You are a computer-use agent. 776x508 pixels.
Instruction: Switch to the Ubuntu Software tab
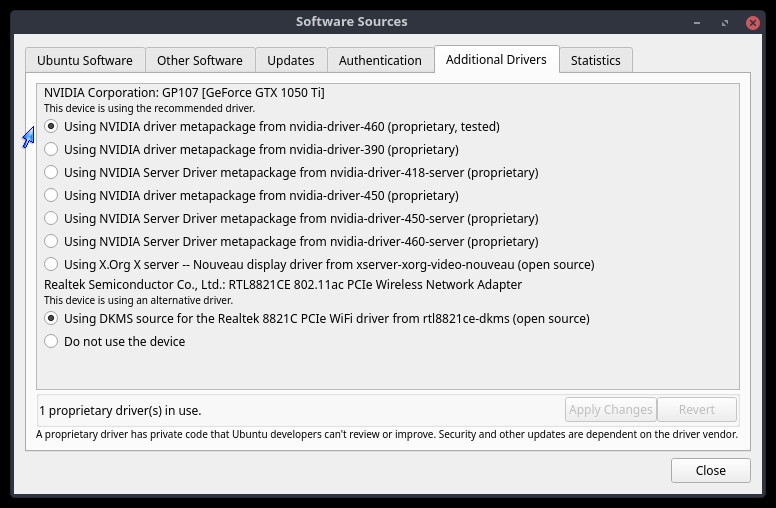85,60
